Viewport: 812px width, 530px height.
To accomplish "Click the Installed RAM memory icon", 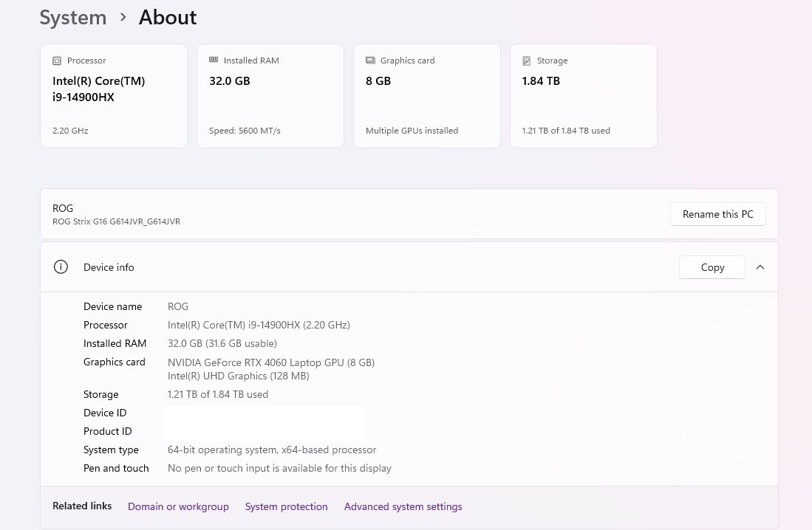I will click(214, 60).
